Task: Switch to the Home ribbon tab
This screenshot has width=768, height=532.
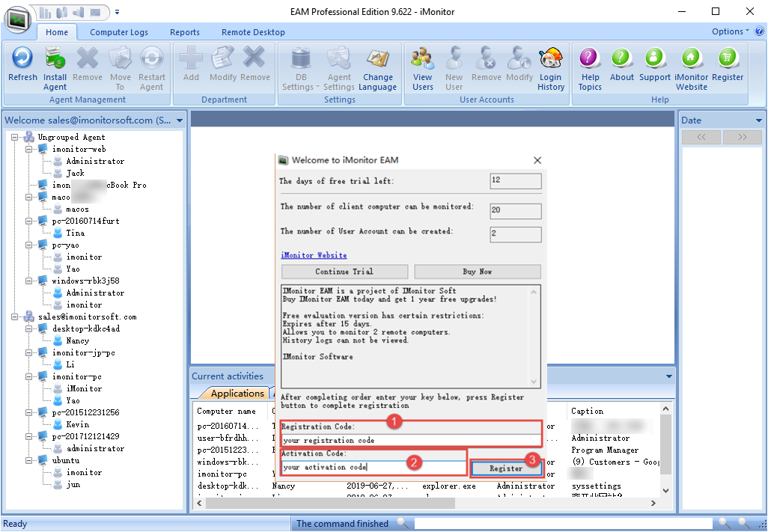Action: (57, 32)
